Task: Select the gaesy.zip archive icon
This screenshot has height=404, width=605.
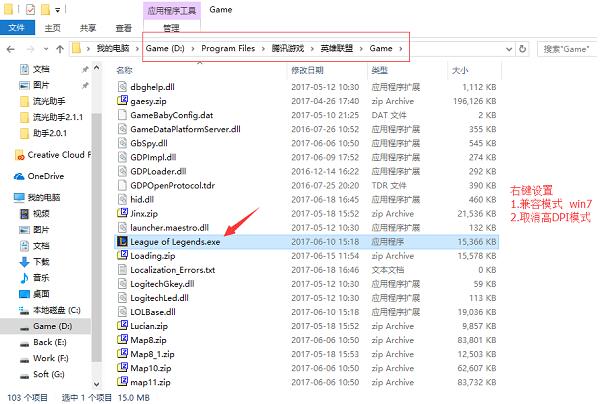Action: (122, 101)
